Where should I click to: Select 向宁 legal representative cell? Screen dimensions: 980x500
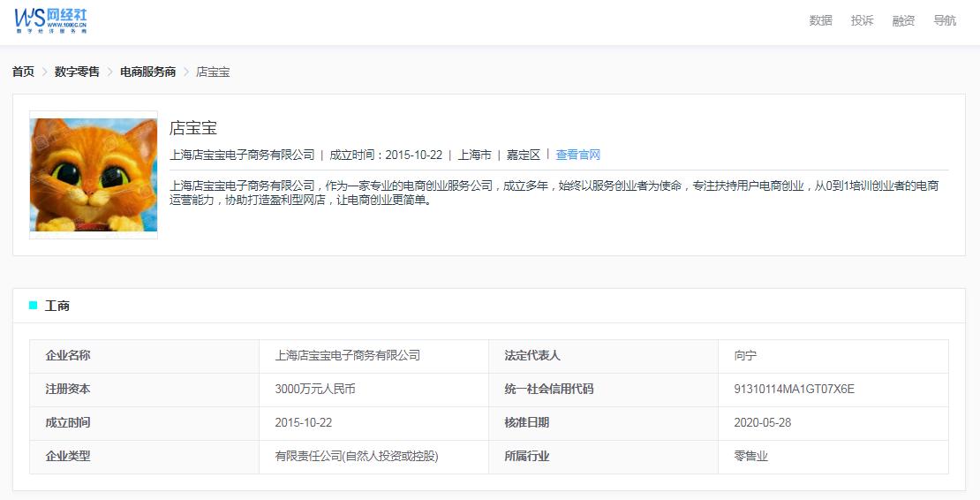pos(833,356)
